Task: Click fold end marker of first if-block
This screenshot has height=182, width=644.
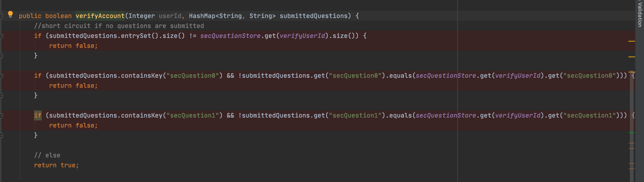Action: point(1,56)
